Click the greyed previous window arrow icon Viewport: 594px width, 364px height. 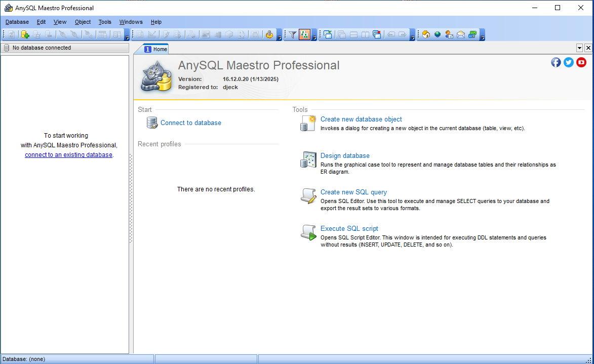click(391, 35)
